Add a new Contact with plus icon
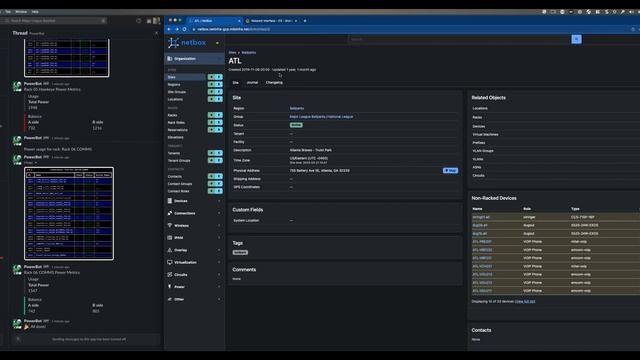The height and width of the screenshot is (360, 640). tap(211, 176)
